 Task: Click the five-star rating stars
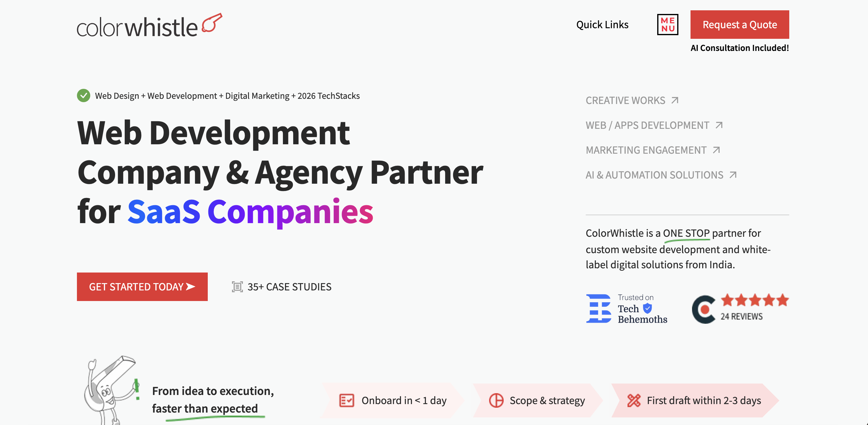tap(755, 300)
